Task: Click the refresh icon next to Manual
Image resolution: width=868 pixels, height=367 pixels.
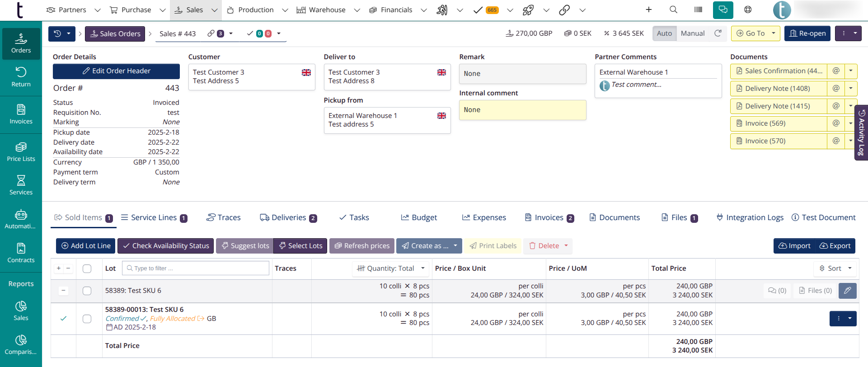Action: coord(718,33)
